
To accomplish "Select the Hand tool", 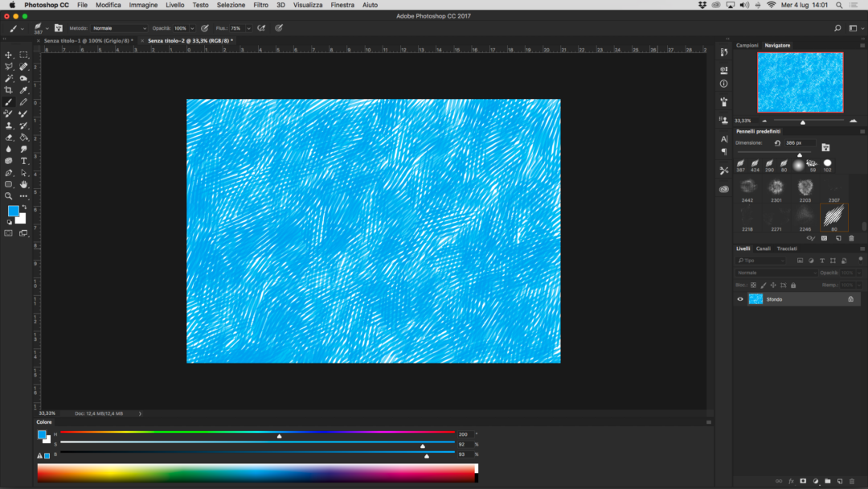I will [x=23, y=184].
